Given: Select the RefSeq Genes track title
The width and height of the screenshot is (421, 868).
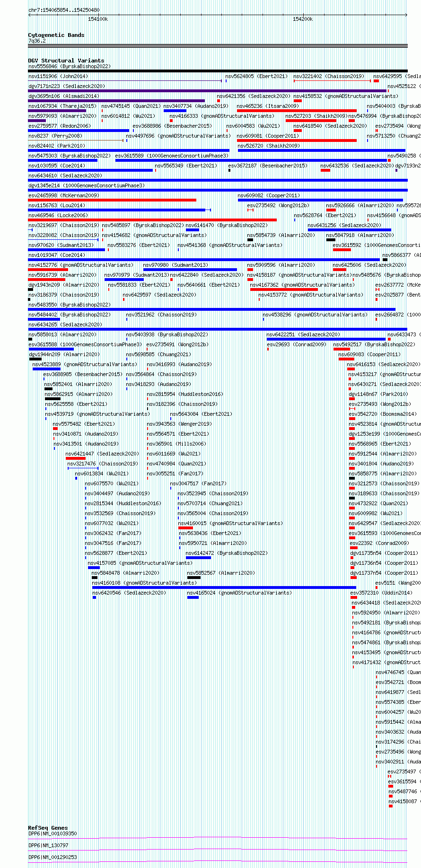Looking at the screenshot, I should (x=48, y=828).
